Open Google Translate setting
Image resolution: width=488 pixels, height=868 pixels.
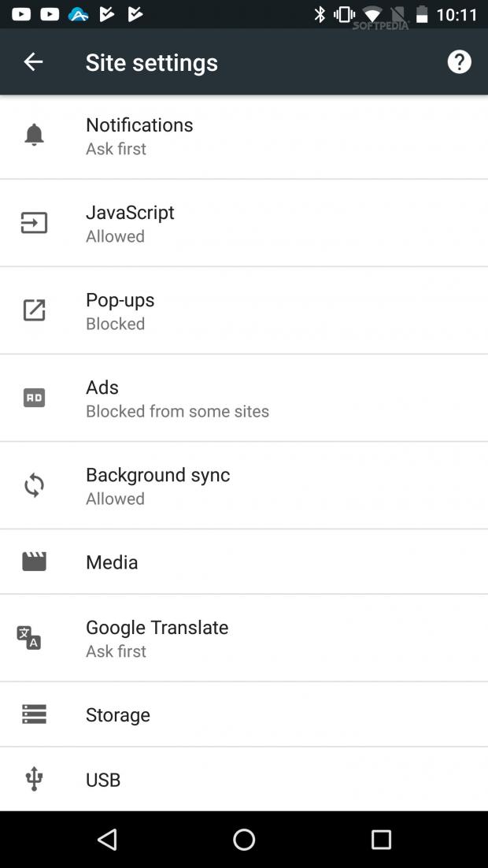pos(244,638)
